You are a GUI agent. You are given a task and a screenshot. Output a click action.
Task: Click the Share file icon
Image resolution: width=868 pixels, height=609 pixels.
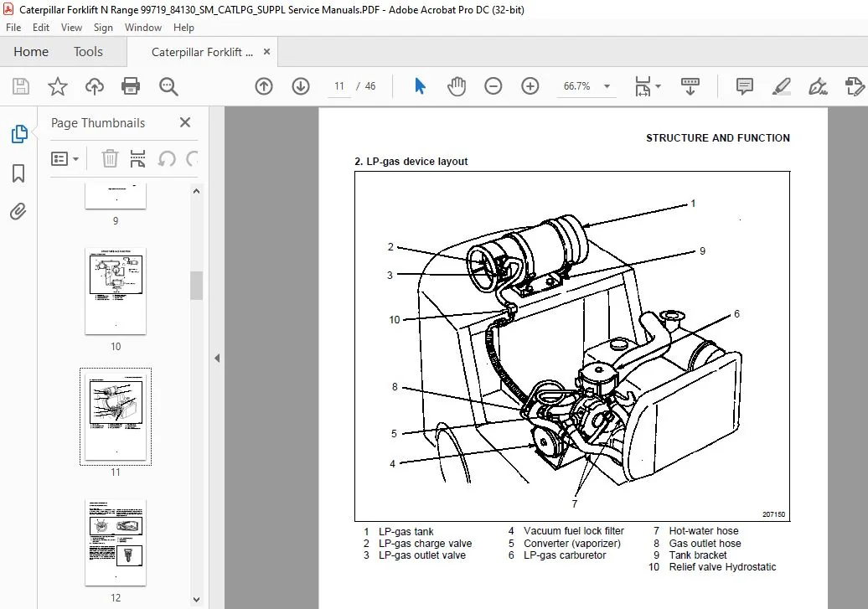[855, 86]
